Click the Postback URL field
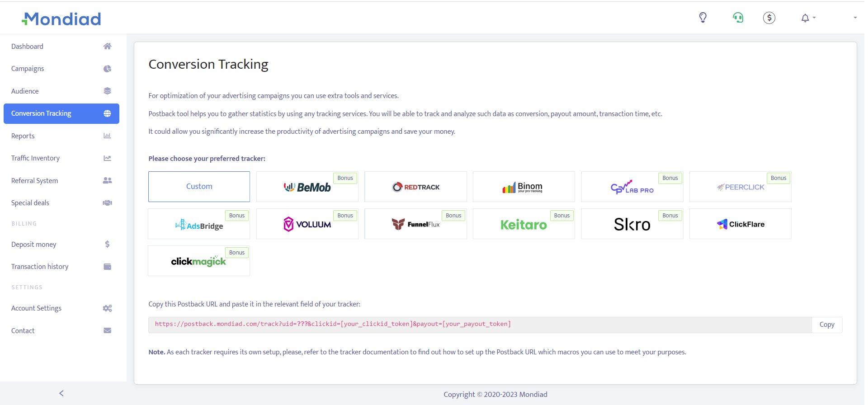 point(479,325)
